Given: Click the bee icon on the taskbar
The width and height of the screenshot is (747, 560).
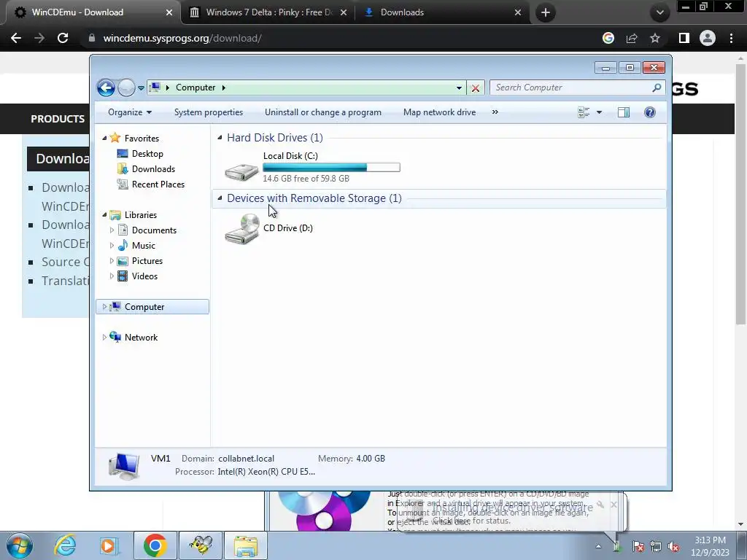Looking at the screenshot, I should 201,545.
